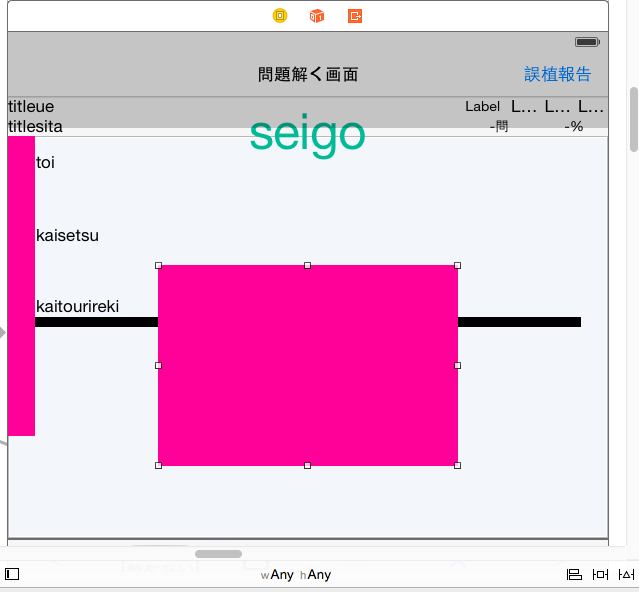Click the top-center resize handle of selected view
Image resolution: width=639 pixels, height=592 pixels.
tap(308, 266)
